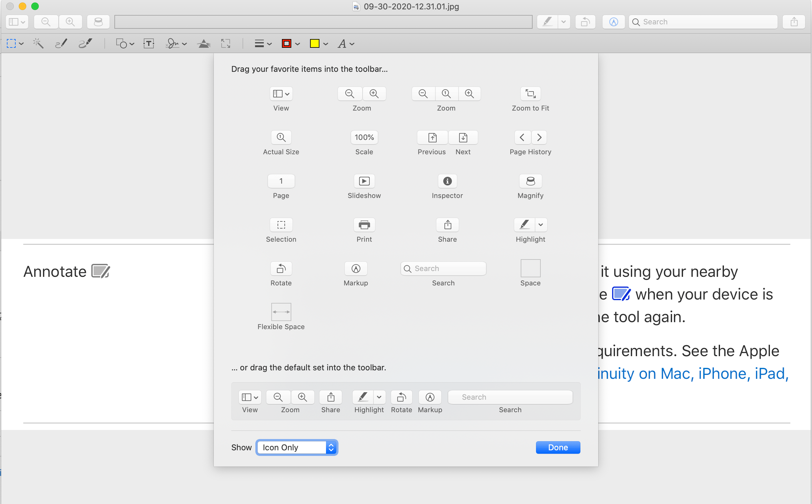Select the Instant Alpha magic wand tool

(38, 44)
